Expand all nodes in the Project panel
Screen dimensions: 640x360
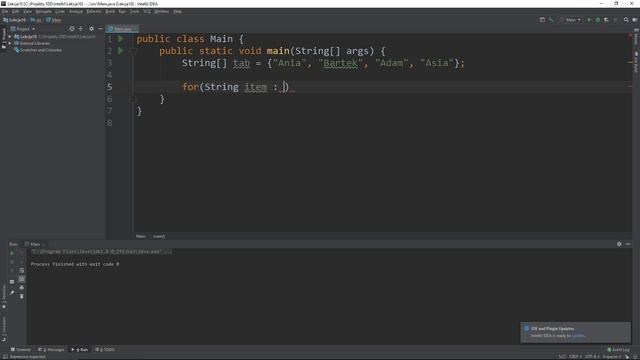point(81,29)
